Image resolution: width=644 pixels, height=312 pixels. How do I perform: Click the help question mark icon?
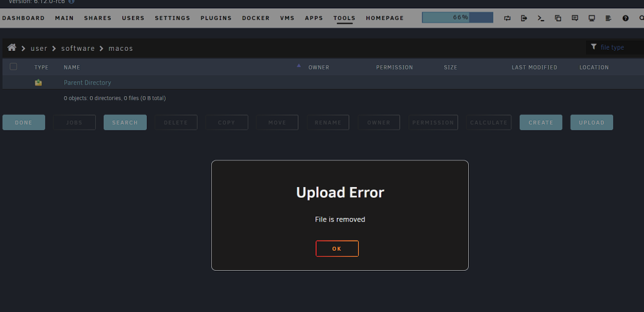pos(625,18)
